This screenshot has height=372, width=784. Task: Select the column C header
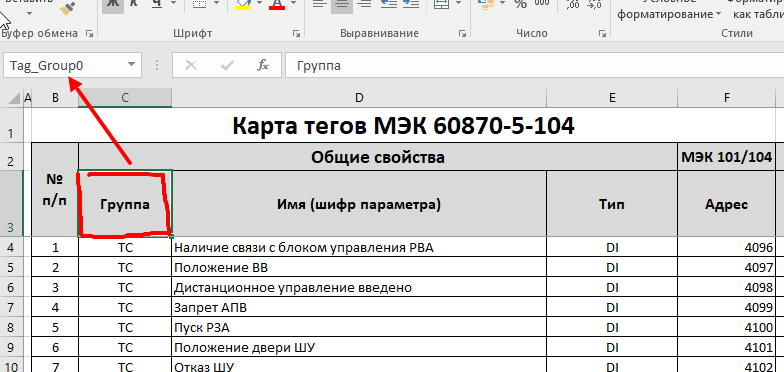point(125,98)
